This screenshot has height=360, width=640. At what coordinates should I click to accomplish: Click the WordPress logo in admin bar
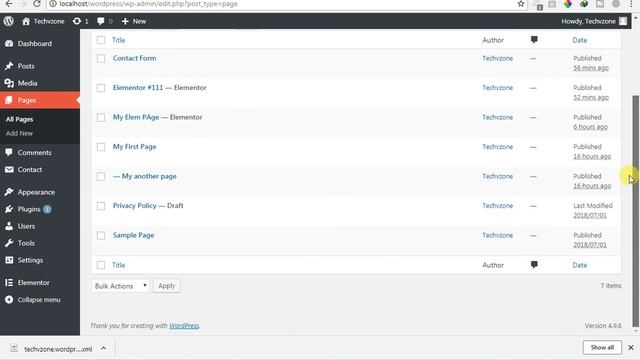[9, 21]
